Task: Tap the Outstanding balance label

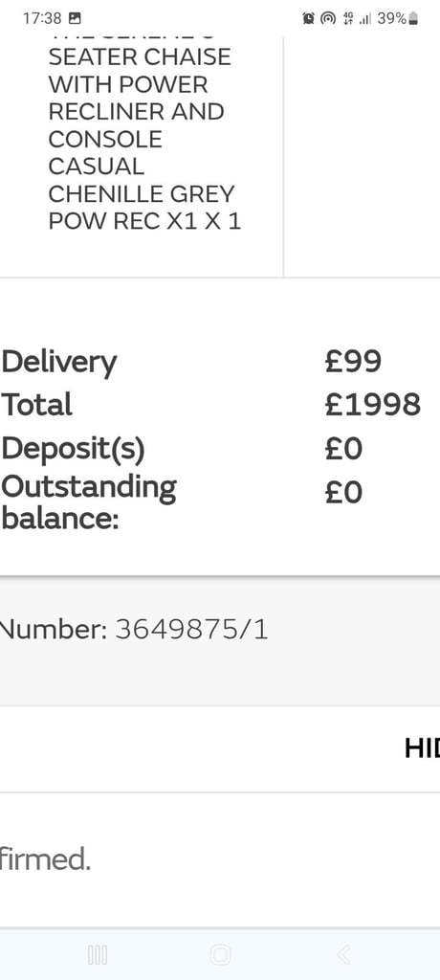Action: pos(89,501)
